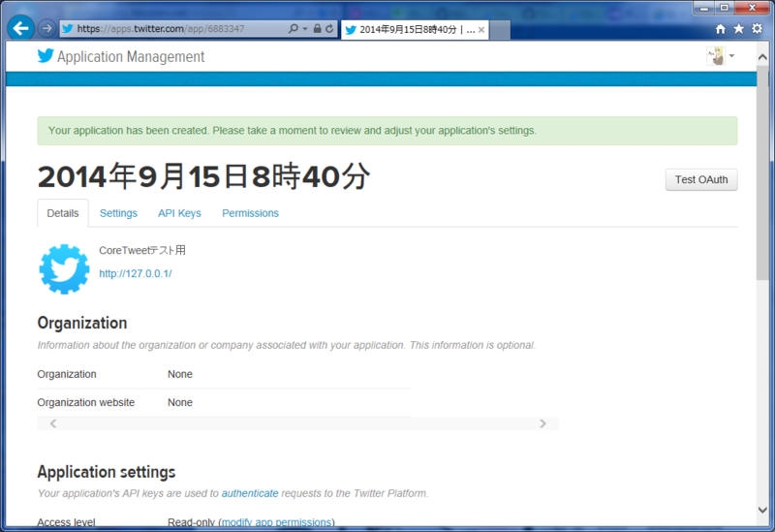Click the table scroll left arrow
The image size is (775, 532).
click(53, 423)
